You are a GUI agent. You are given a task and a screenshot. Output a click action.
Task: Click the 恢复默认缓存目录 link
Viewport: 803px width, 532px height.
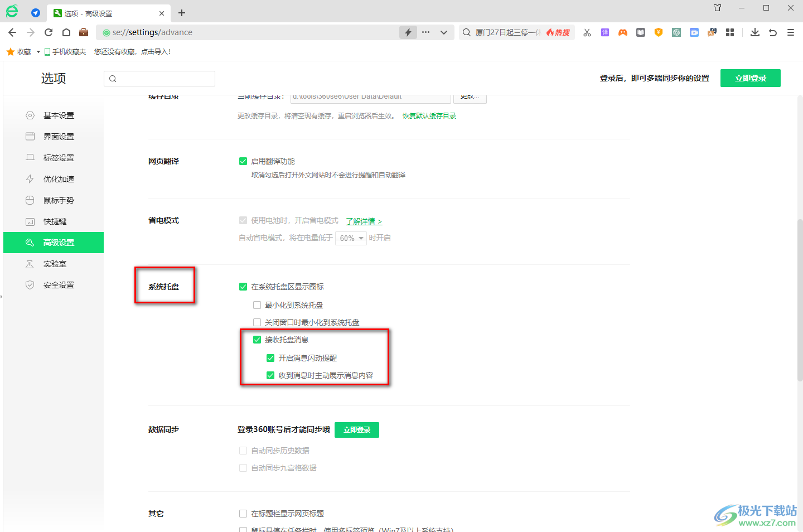tap(429, 116)
